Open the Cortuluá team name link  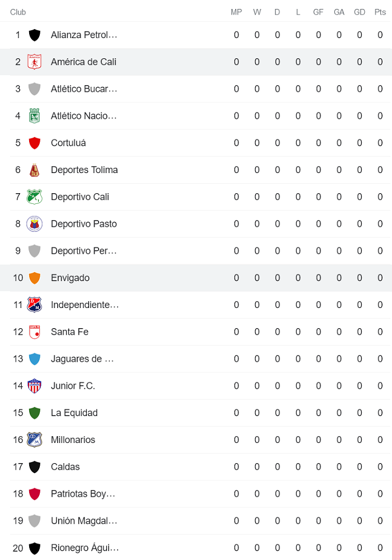coord(68,143)
